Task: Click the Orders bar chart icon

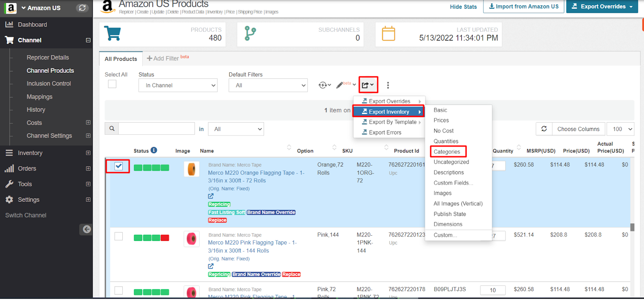Action: (x=9, y=168)
